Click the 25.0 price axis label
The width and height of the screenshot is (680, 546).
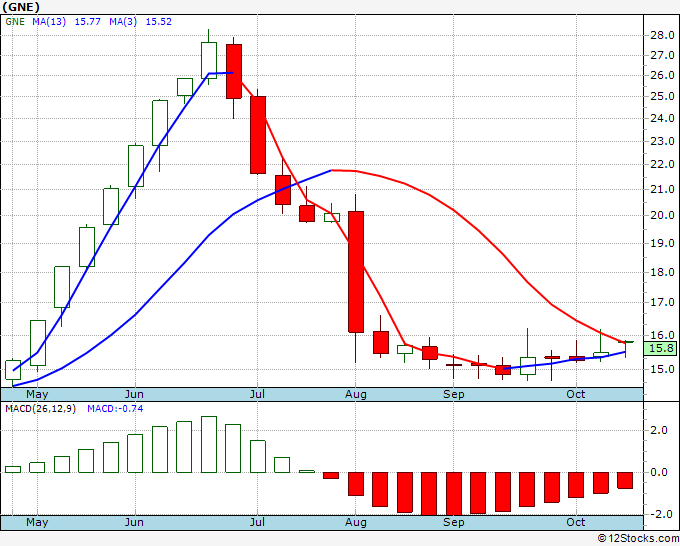[x=662, y=96]
